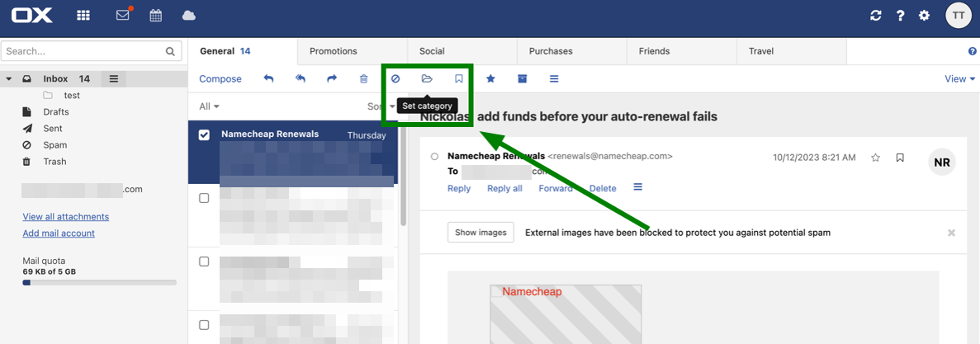Click the Namecheap image placeholder
Screen dimensions: 980x344
pos(566,314)
